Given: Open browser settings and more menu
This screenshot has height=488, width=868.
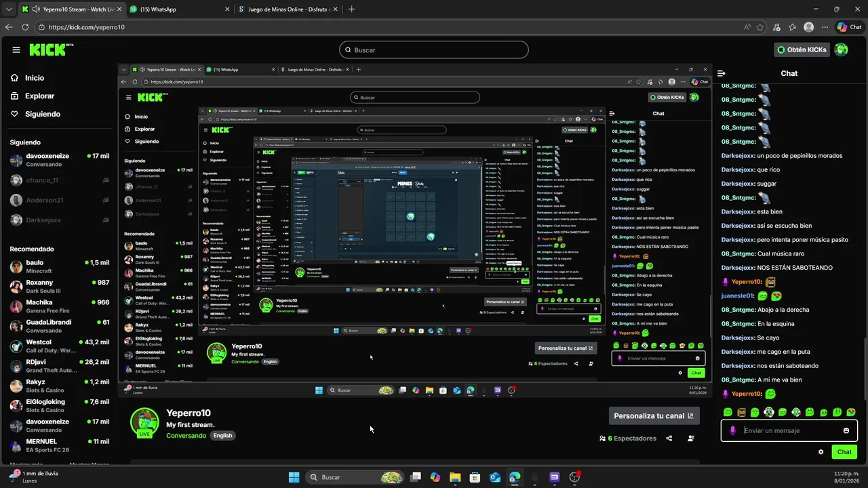Looking at the screenshot, I should tap(825, 27).
